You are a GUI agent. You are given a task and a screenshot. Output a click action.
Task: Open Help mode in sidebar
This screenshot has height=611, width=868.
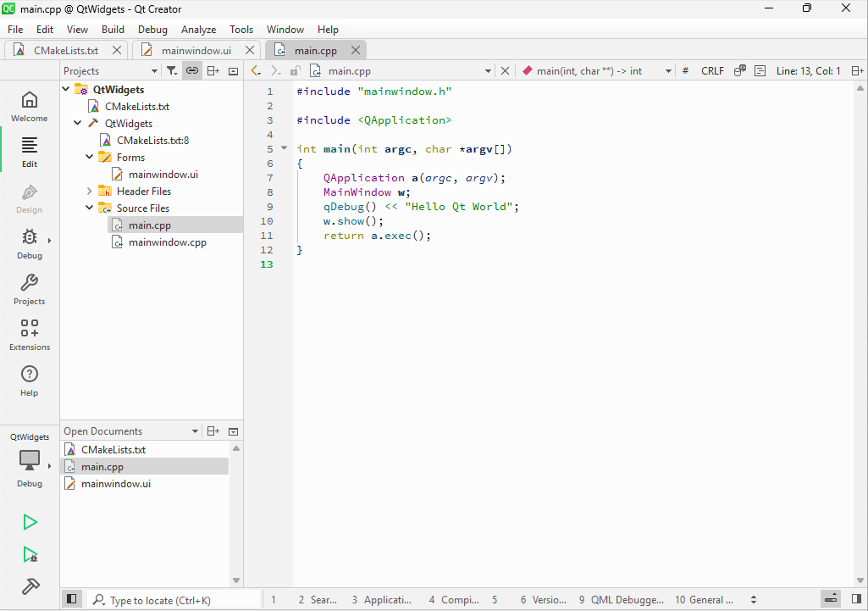click(30, 381)
